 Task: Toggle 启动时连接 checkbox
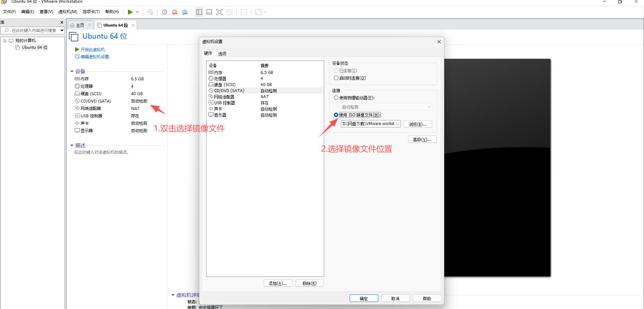(x=336, y=78)
